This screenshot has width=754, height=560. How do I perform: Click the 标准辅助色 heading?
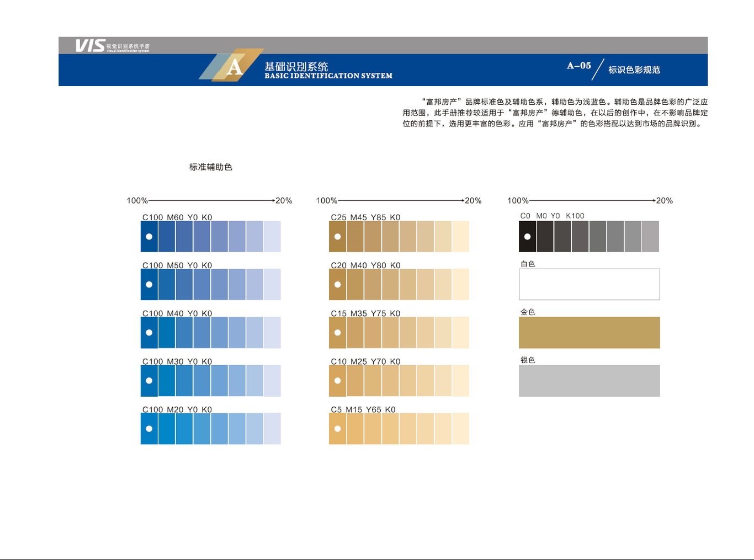coord(211,167)
